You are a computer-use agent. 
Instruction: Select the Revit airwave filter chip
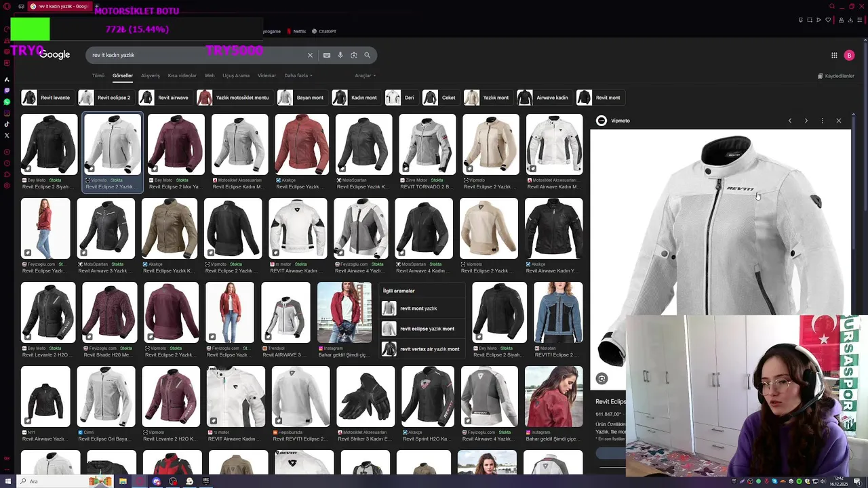click(x=165, y=98)
